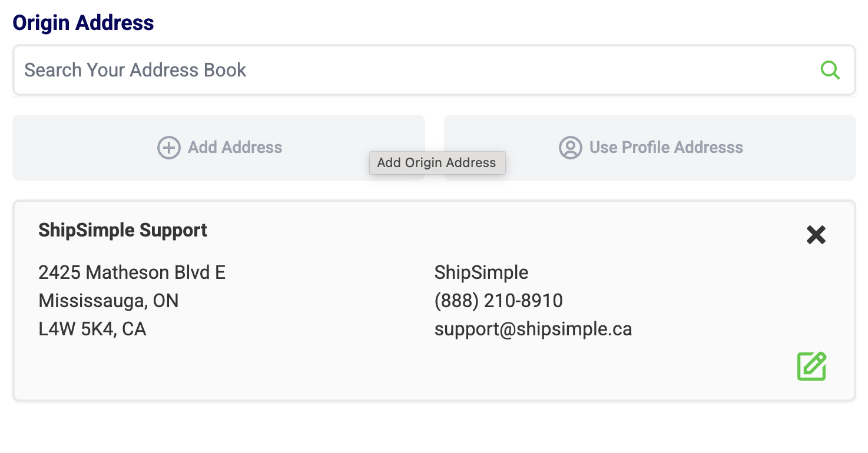868x453 pixels.
Task: Select the ShipSimple Support card title
Action: point(122,230)
